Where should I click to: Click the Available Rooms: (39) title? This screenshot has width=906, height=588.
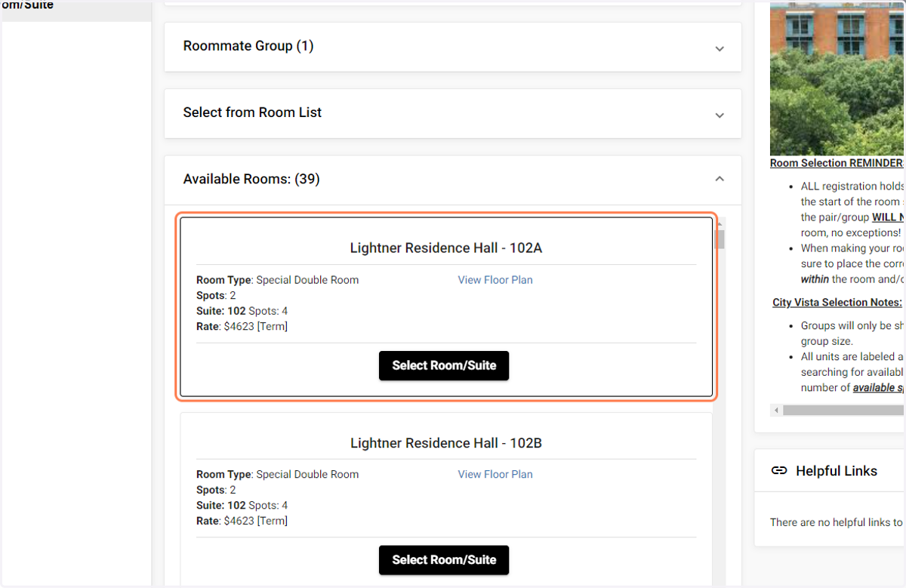point(251,179)
